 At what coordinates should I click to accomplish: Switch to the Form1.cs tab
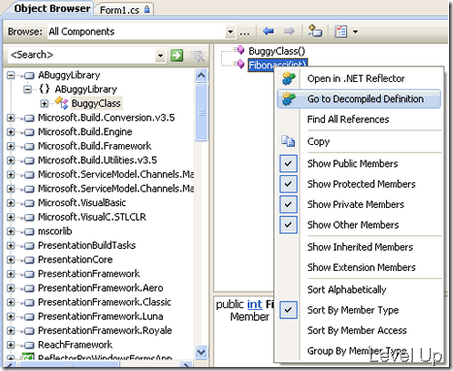[124, 10]
